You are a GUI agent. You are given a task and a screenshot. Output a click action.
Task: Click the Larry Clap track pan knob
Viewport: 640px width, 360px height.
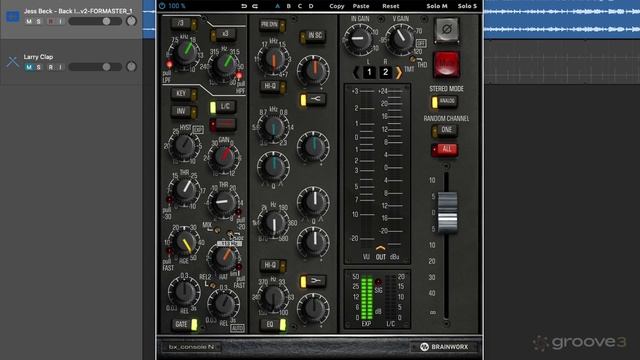tap(131, 67)
